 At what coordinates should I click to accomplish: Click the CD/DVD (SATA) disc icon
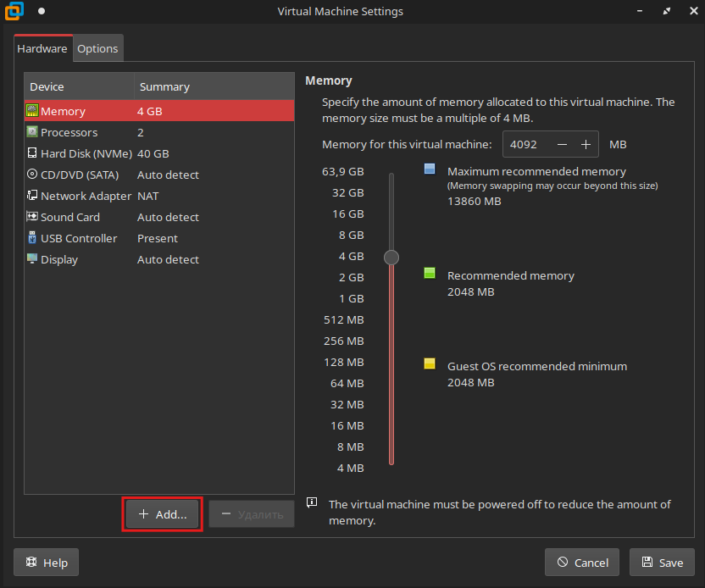tap(32, 175)
